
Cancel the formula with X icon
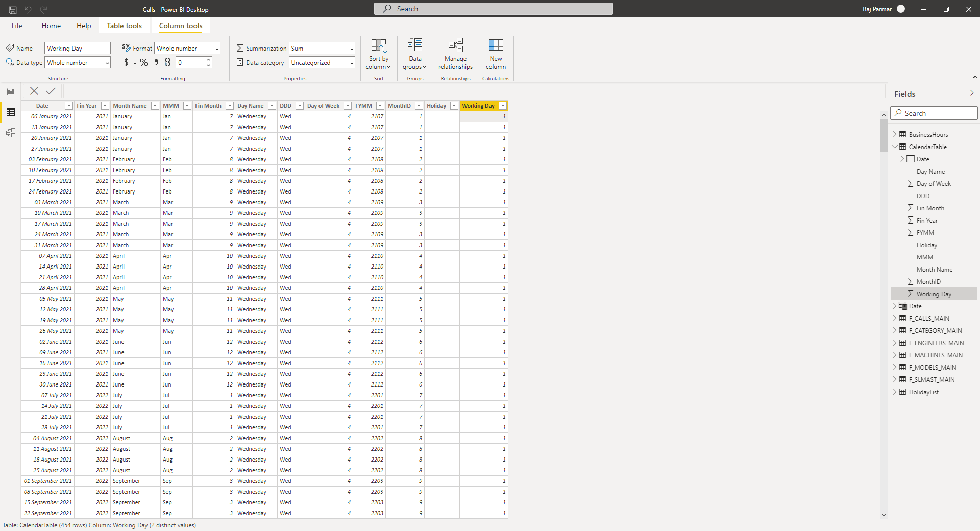pyautogui.click(x=34, y=91)
